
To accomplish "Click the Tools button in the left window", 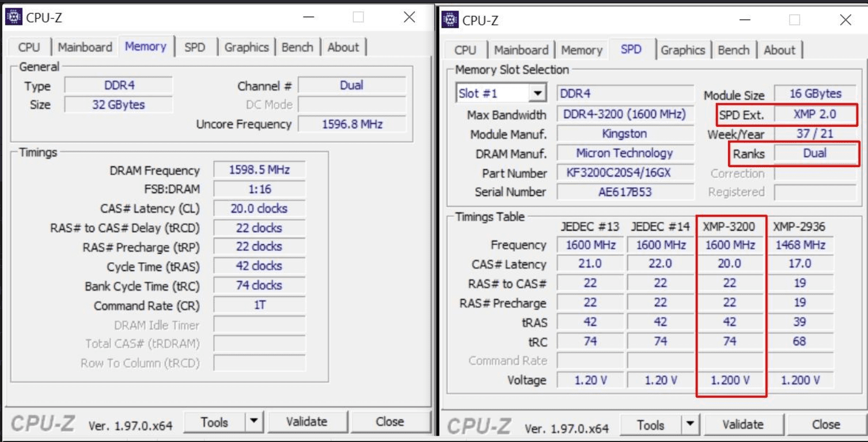I will coord(214,422).
